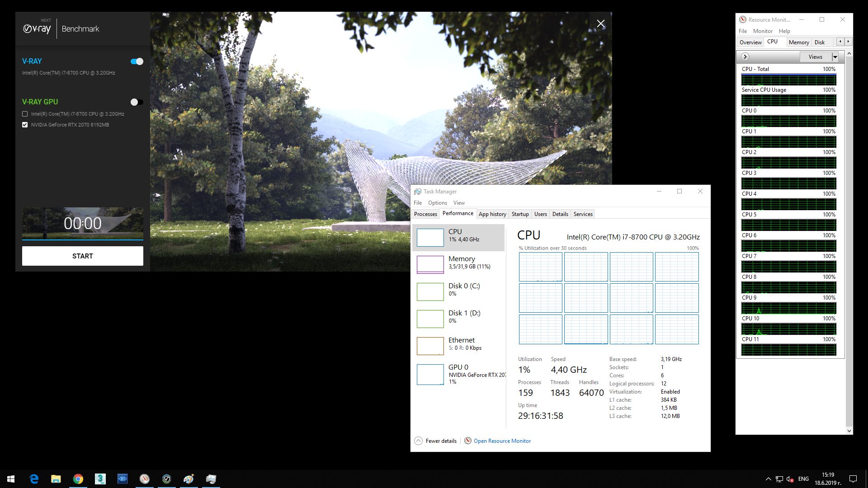Open the Monitor menu in Resource Monitor
This screenshot has width=868, height=488.
click(763, 31)
